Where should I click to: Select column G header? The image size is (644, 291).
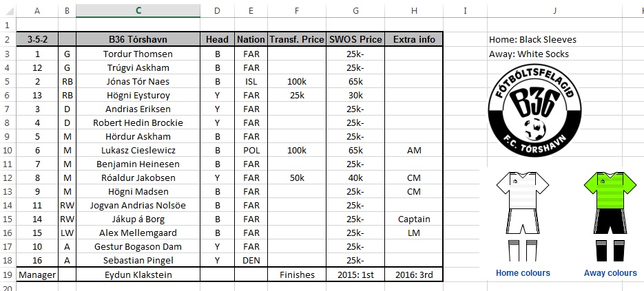point(355,10)
